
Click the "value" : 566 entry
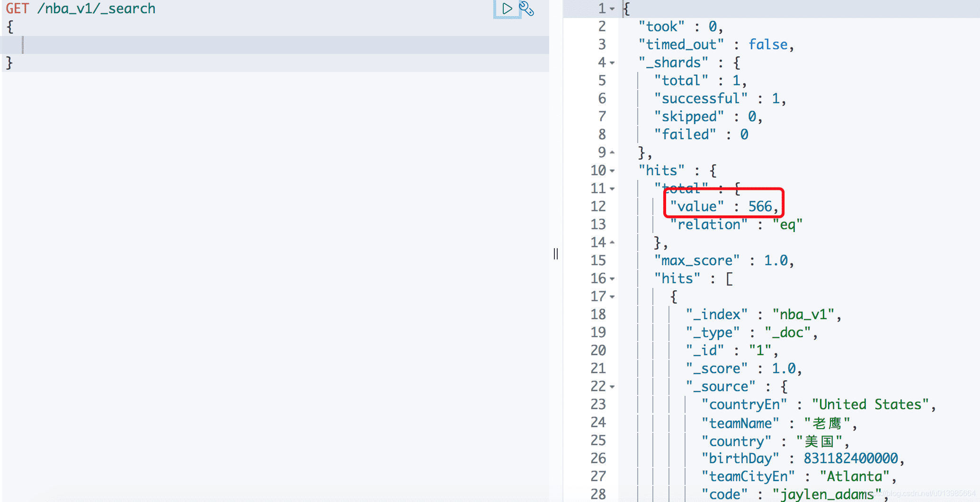(724, 206)
